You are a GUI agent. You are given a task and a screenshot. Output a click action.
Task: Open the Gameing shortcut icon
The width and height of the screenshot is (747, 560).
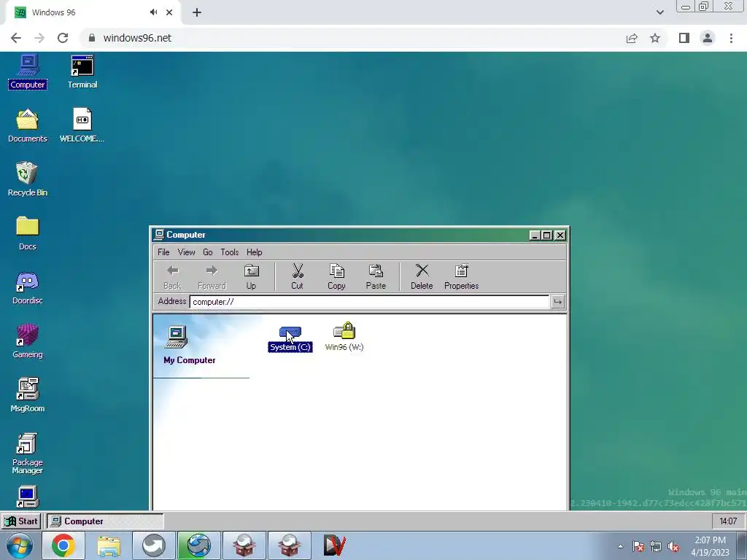[x=28, y=341]
